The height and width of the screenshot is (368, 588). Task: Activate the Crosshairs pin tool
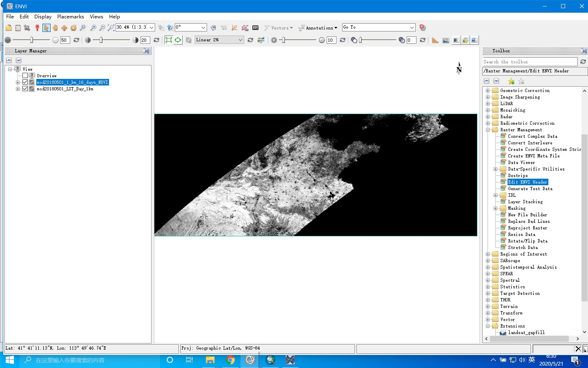tap(37, 28)
